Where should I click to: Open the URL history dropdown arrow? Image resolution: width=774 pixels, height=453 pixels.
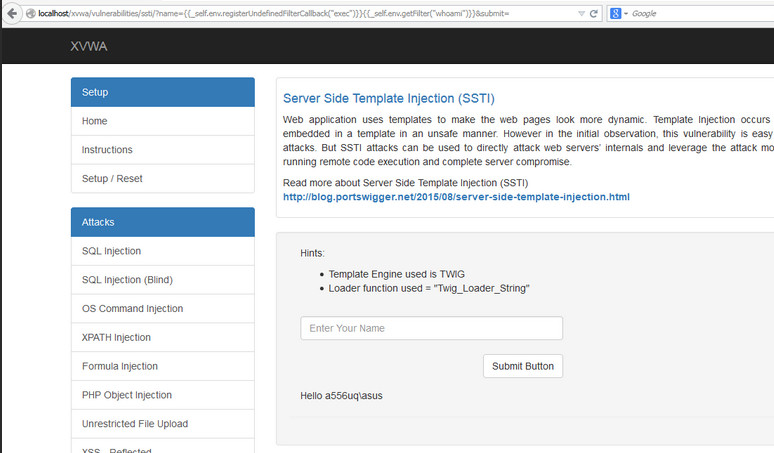tap(581, 14)
